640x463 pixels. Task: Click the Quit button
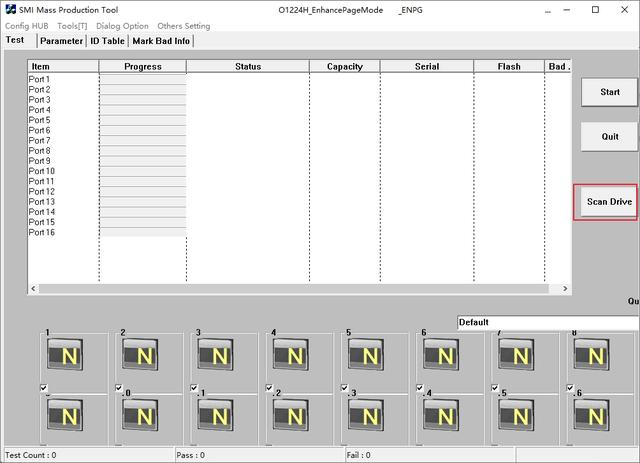pyautogui.click(x=609, y=136)
